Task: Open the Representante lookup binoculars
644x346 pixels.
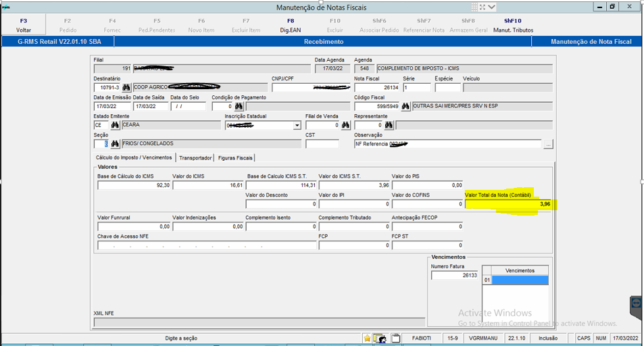Action: pyautogui.click(x=389, y=125)
